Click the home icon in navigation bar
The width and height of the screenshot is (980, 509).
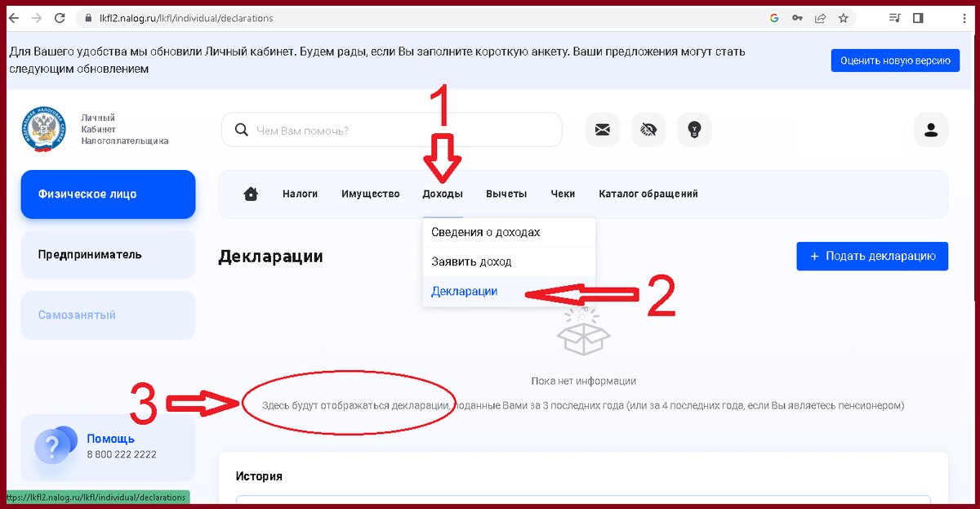251,194
